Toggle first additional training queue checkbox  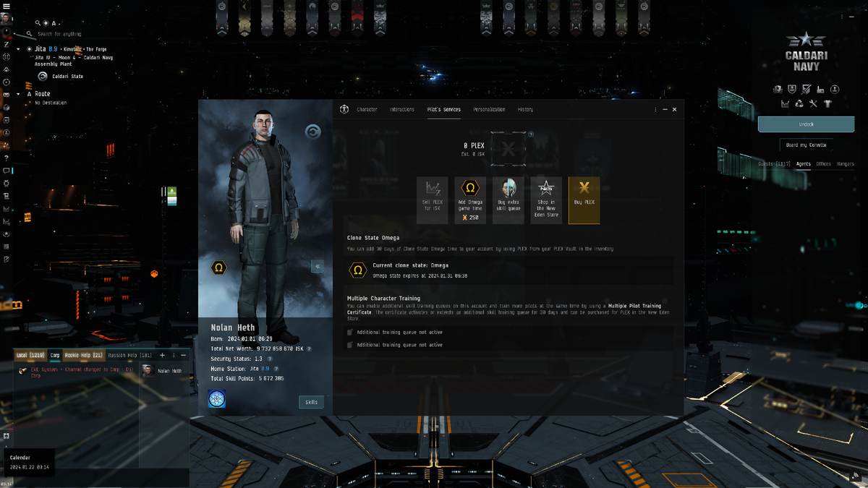point(350,333)
